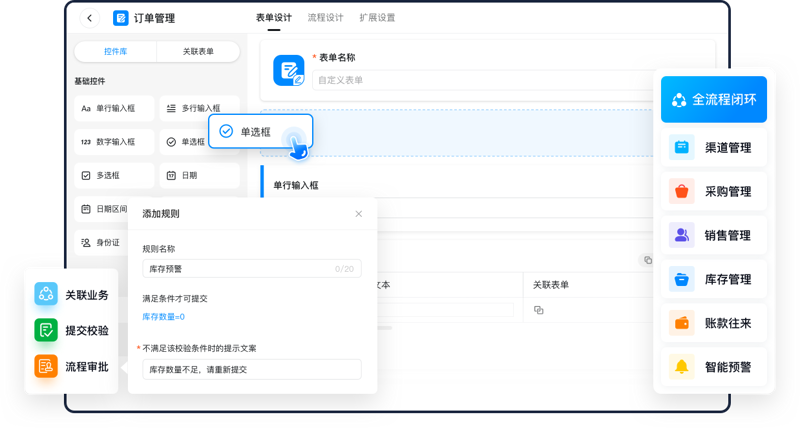Click the 123 icon of 数字输入框
Image resolution: width=800 pixels, height=428 pixels.
coord(86,142)
